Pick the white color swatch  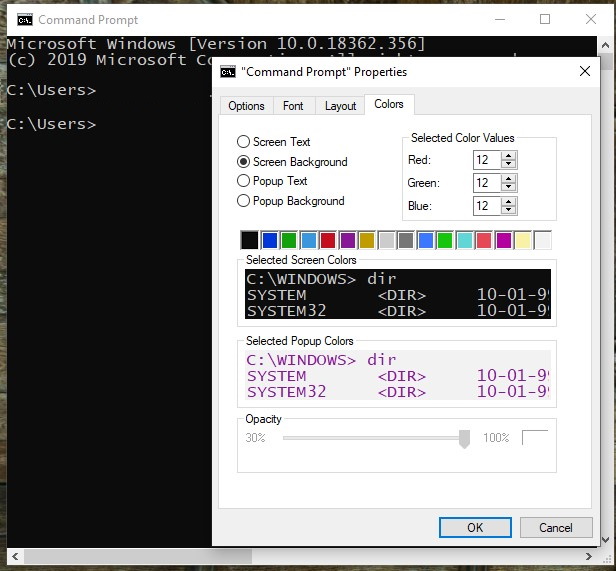543,241
